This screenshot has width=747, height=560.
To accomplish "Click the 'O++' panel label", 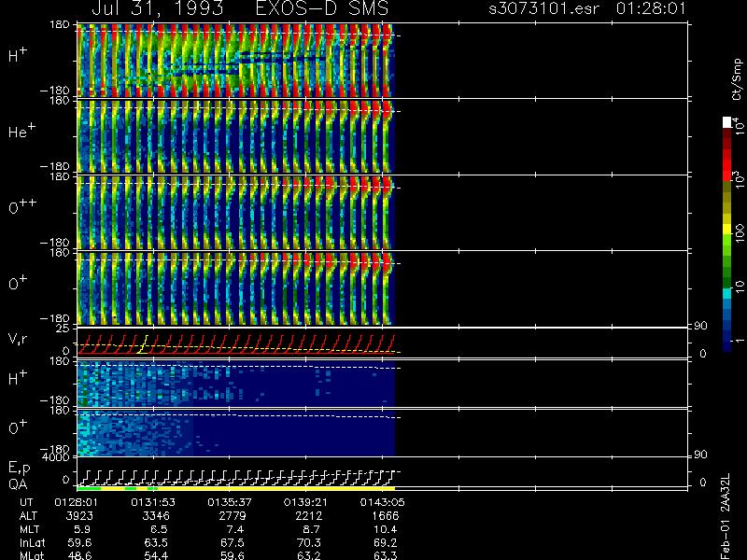I will tap(21, 206).
